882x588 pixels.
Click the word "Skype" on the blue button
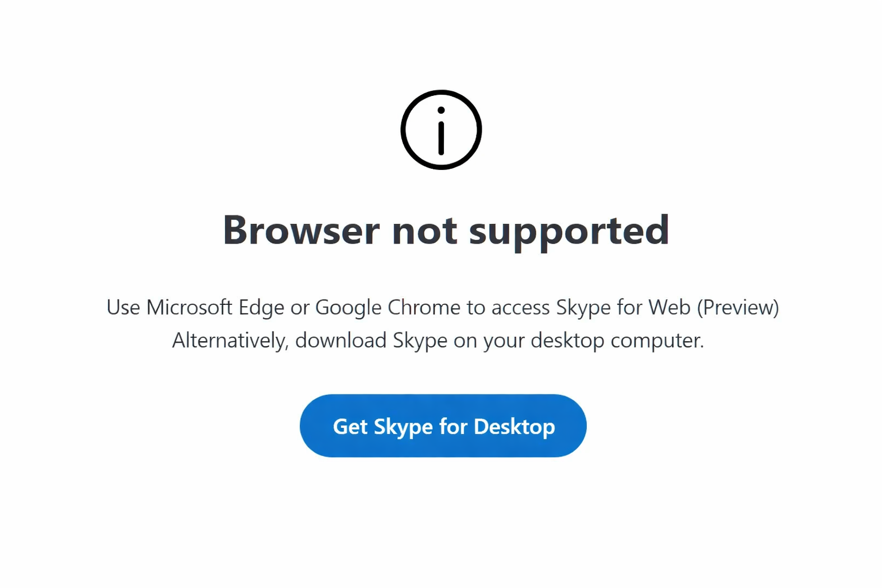[x=403, y=427]
